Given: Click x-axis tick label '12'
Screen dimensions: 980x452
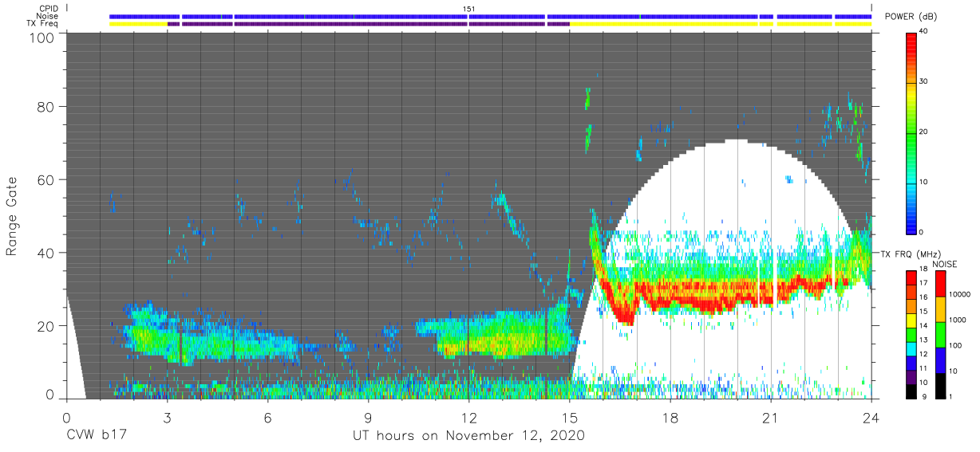Looking at the screenshot, I should coord(469,418).
